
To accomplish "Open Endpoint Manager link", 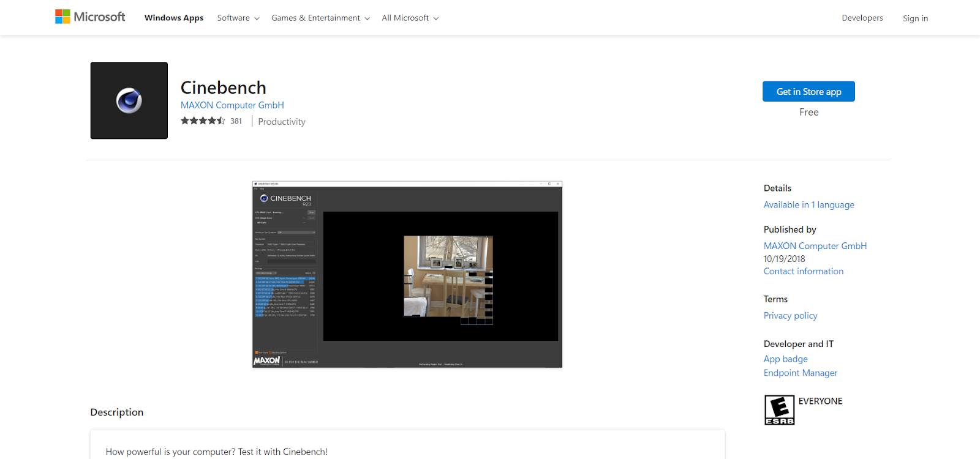I will 800,373.
